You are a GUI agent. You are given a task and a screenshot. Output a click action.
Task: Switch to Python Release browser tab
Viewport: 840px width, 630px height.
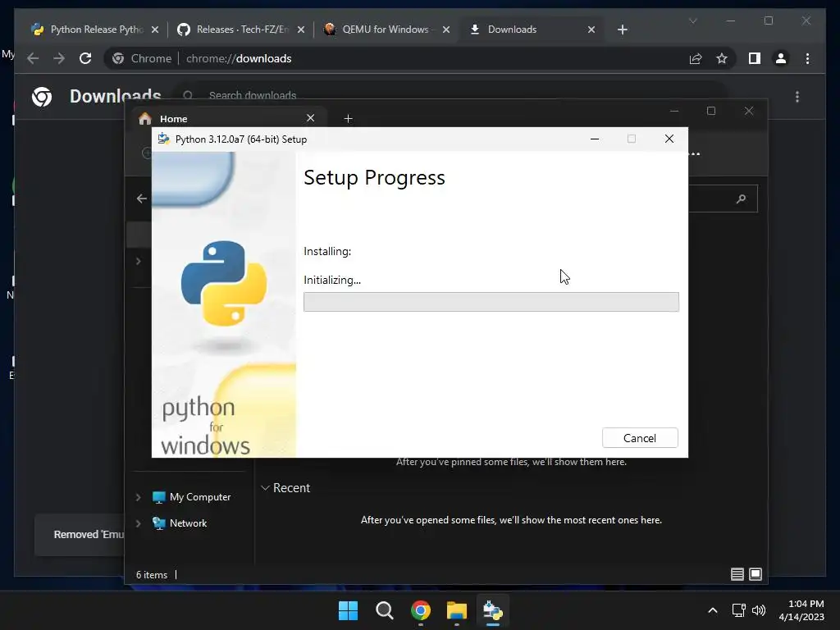click(97, 30)
